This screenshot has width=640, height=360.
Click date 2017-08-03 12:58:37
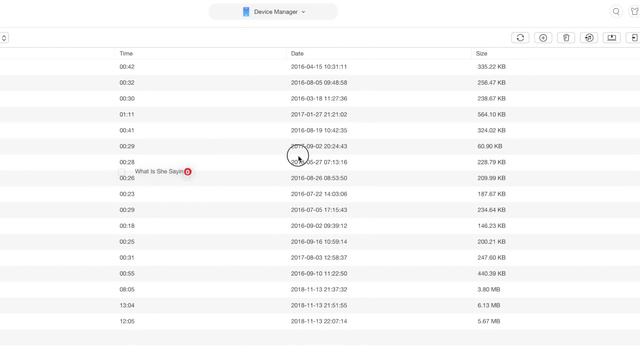point(319,258)
